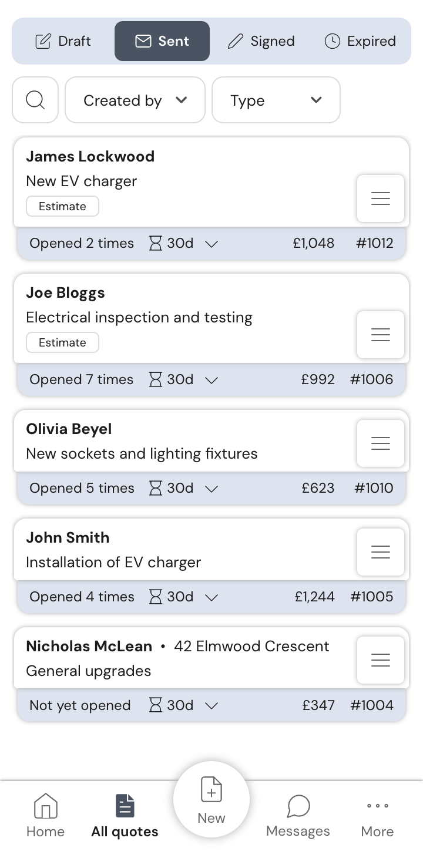Open hamburger menu on James Lockwood quote
This screenshot has width=423, height=868.
[381, 199]
